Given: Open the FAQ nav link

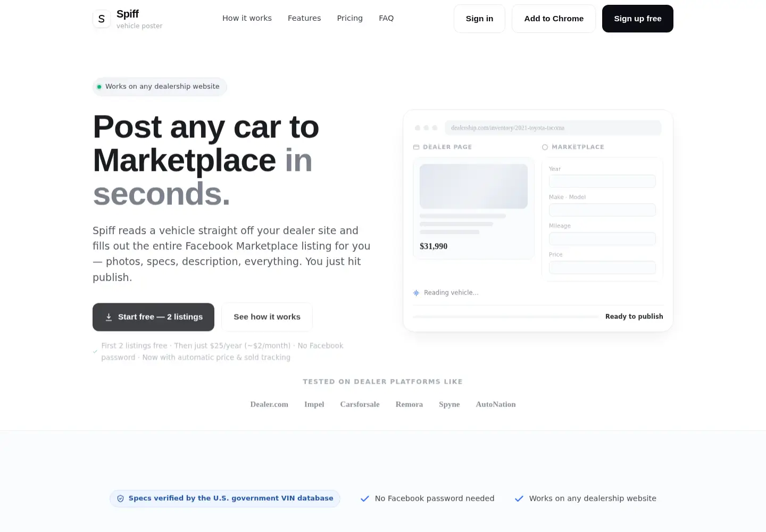Looking at the screenshot, I should point(386,18).
